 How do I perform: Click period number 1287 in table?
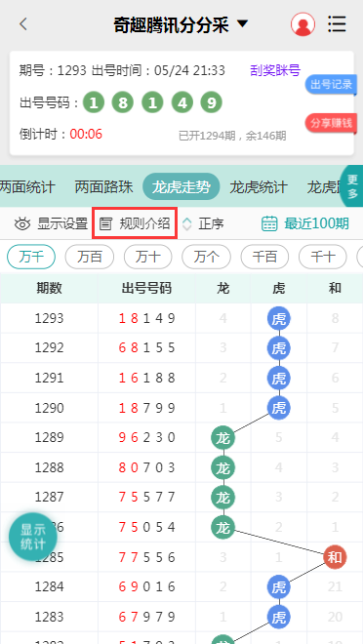tap(49, 498)
